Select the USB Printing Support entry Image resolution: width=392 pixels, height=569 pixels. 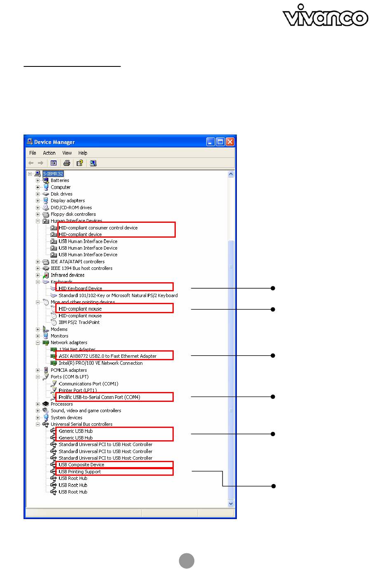(x=80, y=472)
